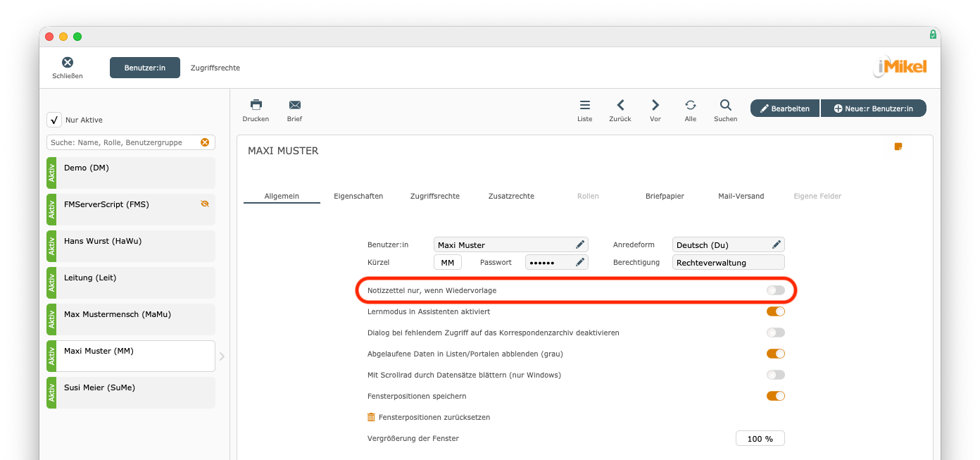Click trash icon for Fensterpositionen zurücksetzen

click(372, 417)
